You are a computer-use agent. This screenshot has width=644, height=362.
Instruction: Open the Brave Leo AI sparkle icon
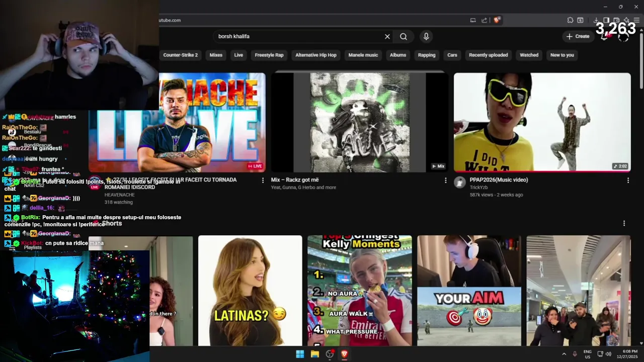(x=626, y=20)
